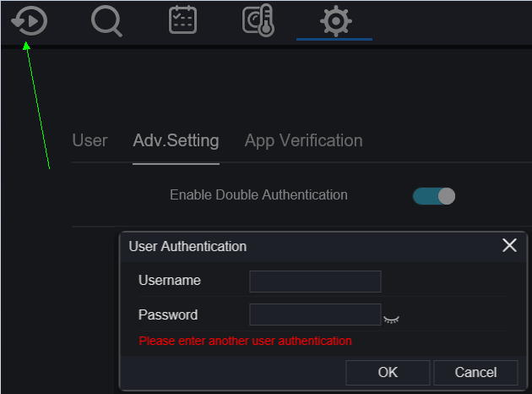Click the Enable Double Authentication label

point(258,195)
